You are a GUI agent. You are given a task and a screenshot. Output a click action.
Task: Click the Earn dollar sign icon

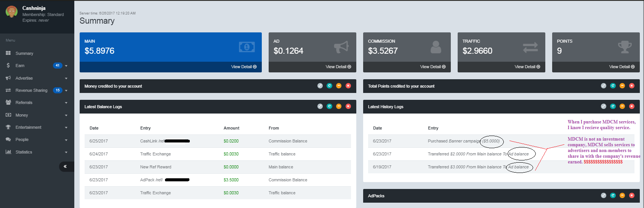8,66
